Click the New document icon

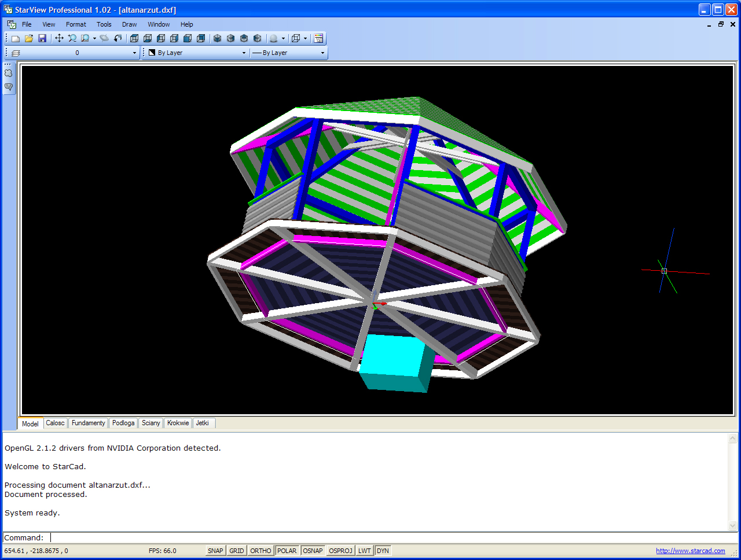(16, 39)
